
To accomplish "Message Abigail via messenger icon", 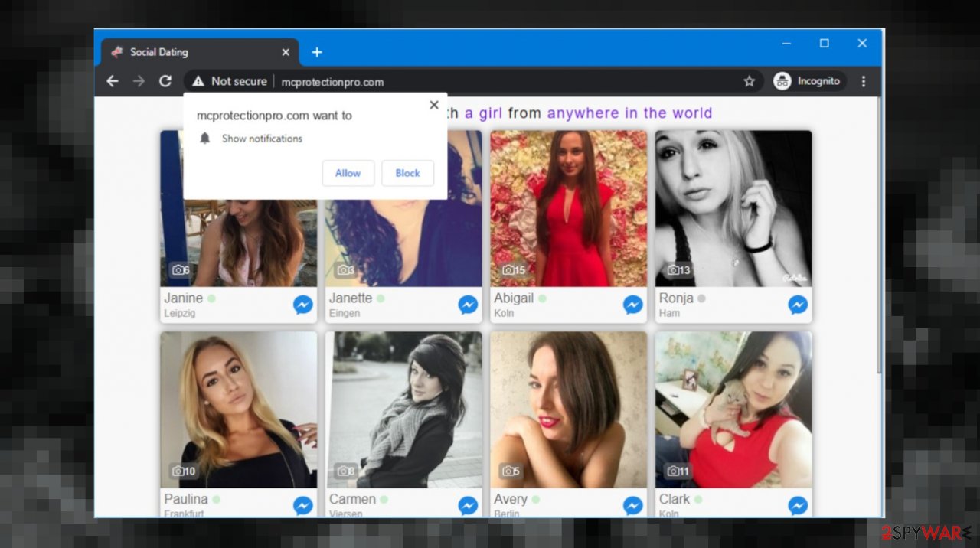I will pyautogui.click(x=632, y=305).
